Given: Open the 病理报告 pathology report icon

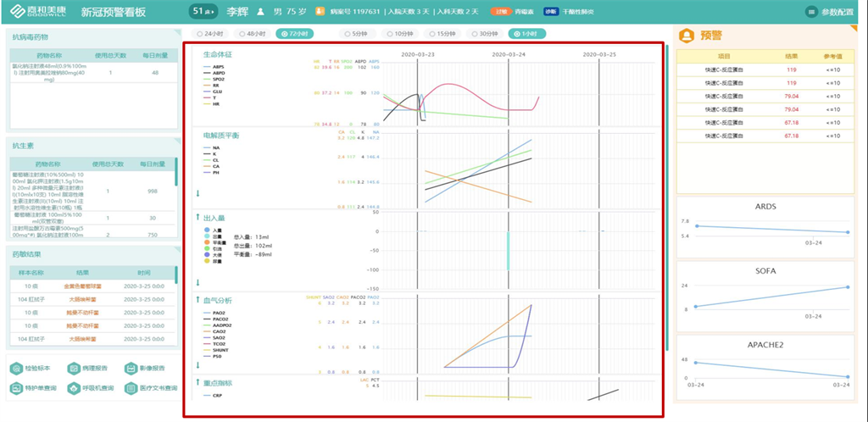Looking at the screenshot, I should (x=75, y=369).
